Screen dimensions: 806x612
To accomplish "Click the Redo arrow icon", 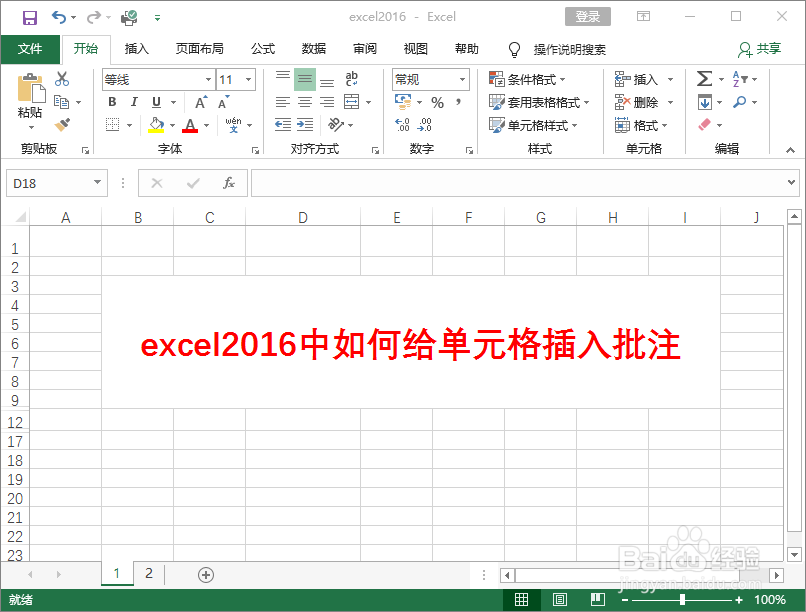I will pos(94,17).
